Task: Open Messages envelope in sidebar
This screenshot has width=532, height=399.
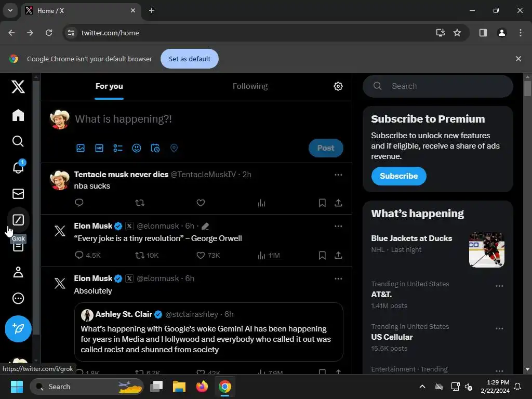Action: pos(18,194)
